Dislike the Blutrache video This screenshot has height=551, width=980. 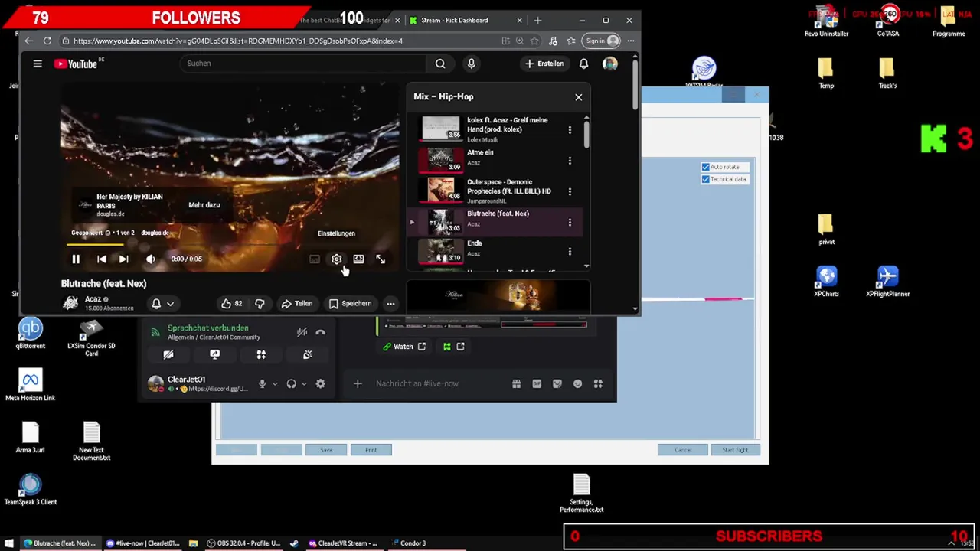pyautogui.click(x=260, y=304)
